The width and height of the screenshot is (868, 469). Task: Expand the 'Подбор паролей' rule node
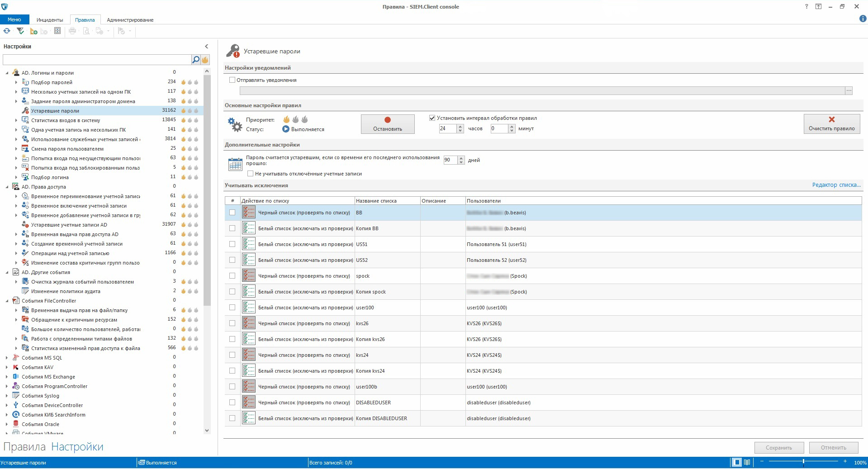[x=16, y=82]
